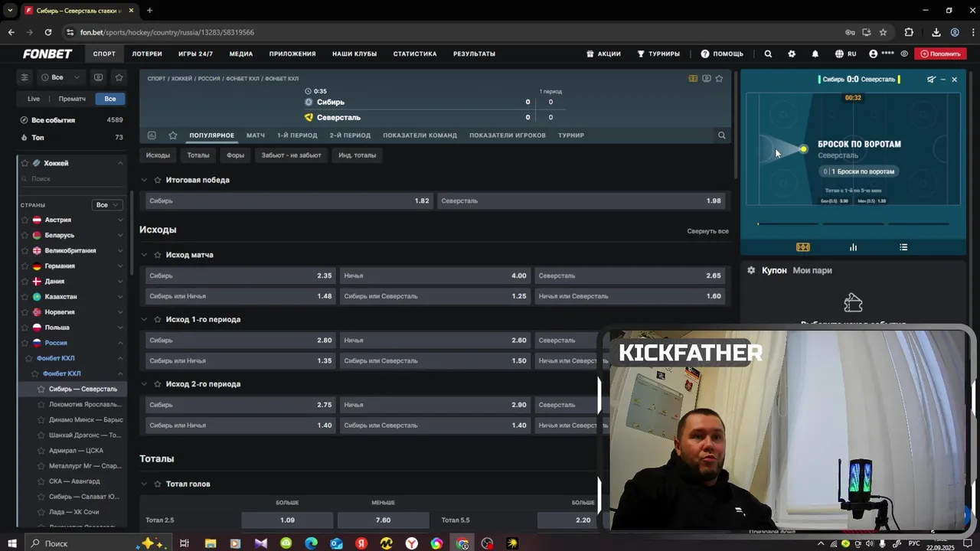Click favorites star beside ПОПУЛЯРНОЕ tab
This screenshot has height=551, width=980.
(173, 135)
